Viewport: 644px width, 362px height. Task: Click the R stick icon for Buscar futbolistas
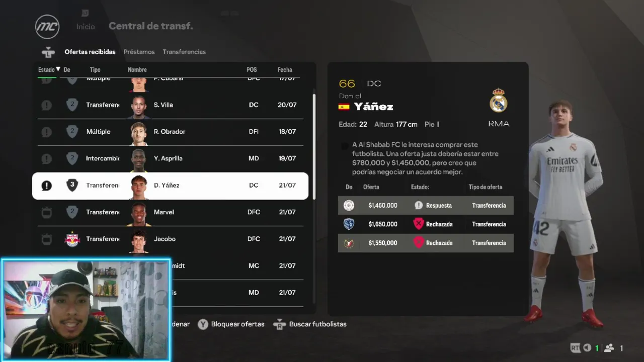coord(279,324)
